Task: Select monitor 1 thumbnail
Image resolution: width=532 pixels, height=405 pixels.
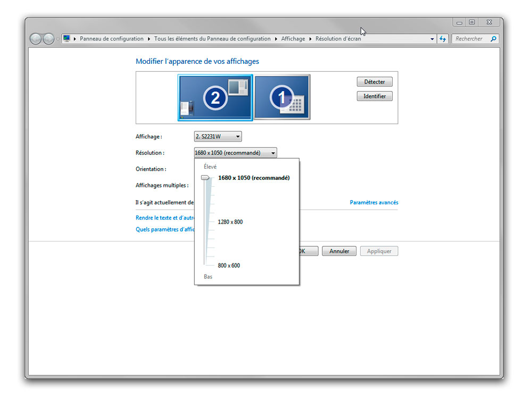Action: tap(282, 97)
